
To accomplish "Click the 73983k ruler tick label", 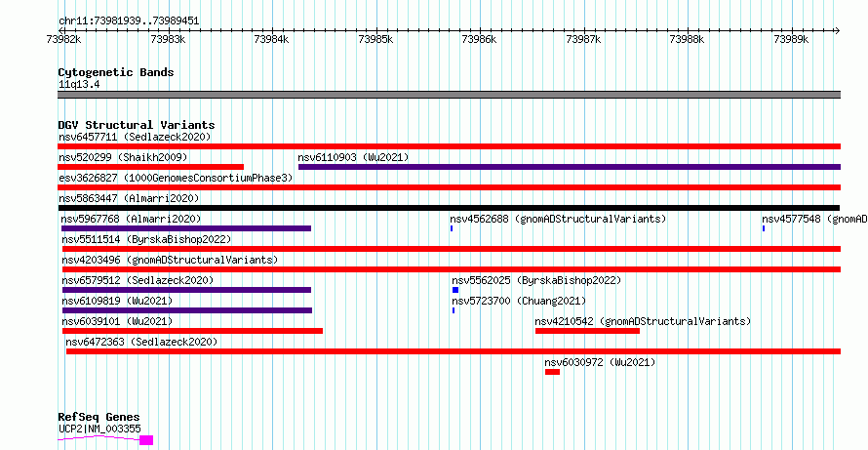I will [x=168, y=39].
